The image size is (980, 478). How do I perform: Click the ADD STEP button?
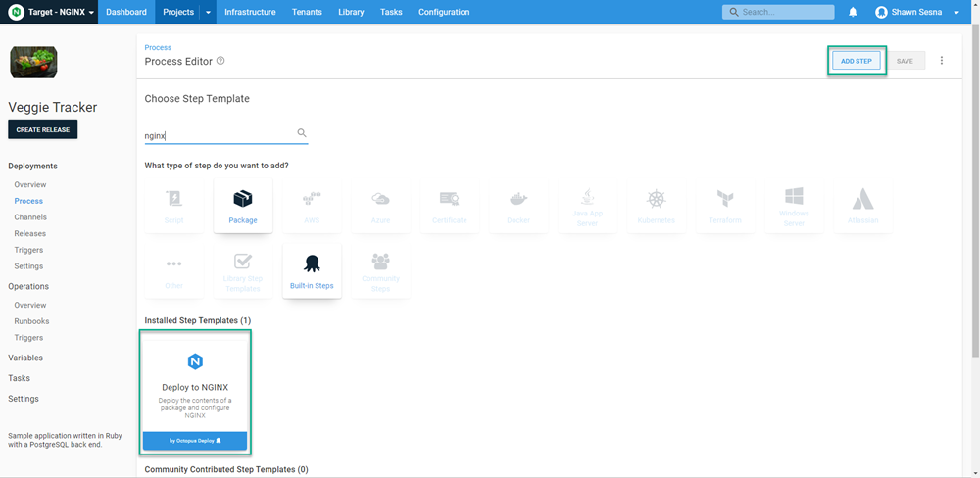[857, 61]
